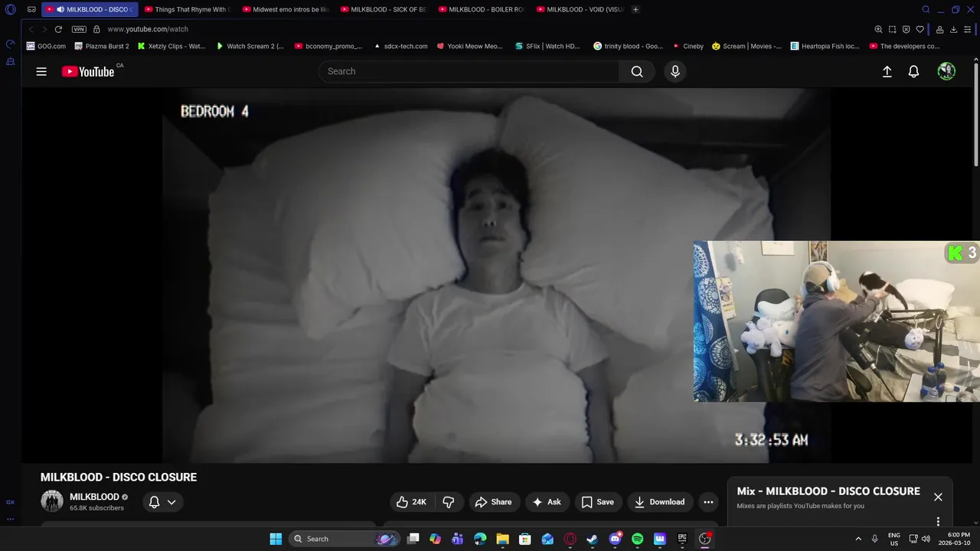Open the account avatar menu
Image resolution: width=980 pixels, height=551 pixels.
946,71
